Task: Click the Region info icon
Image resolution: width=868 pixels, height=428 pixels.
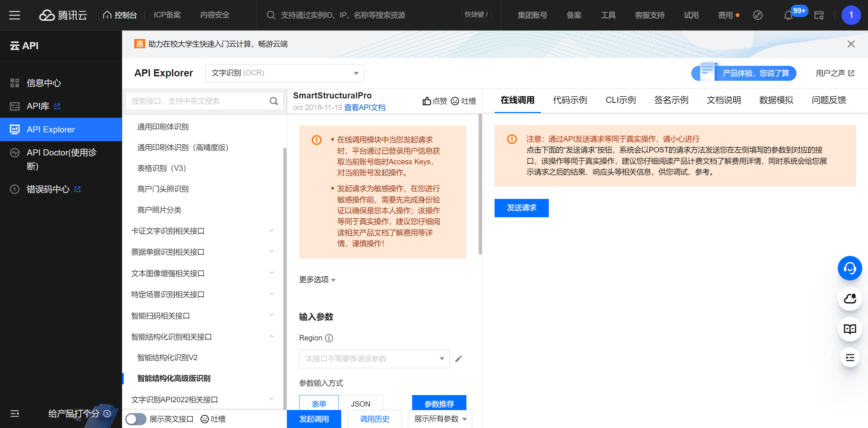Action: pos(329,338)
